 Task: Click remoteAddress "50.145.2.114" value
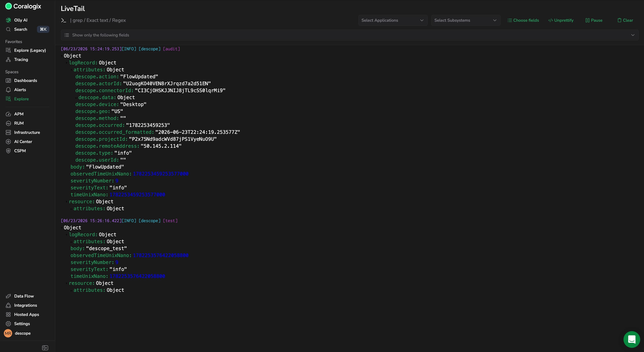click(161, 146)
